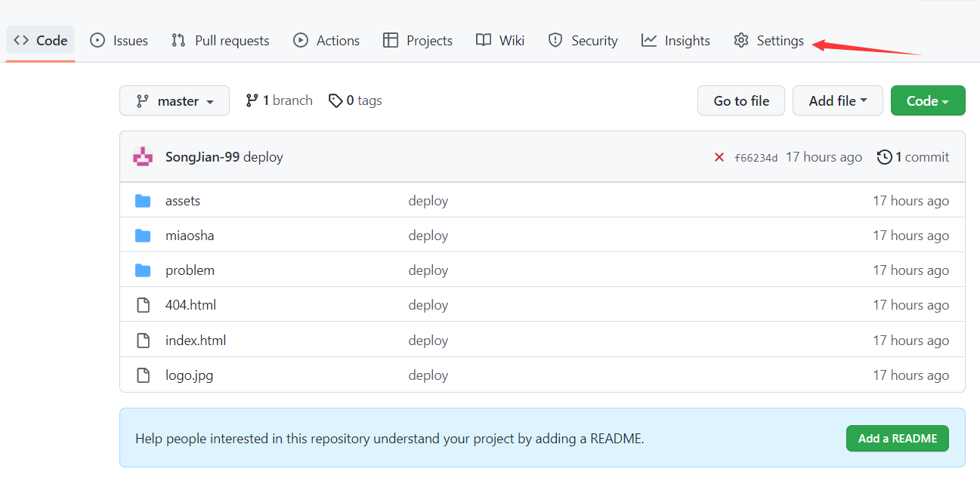Viewport: 980px width, 481px height.
Task: Open the problem folder
Action: point(190,270)
